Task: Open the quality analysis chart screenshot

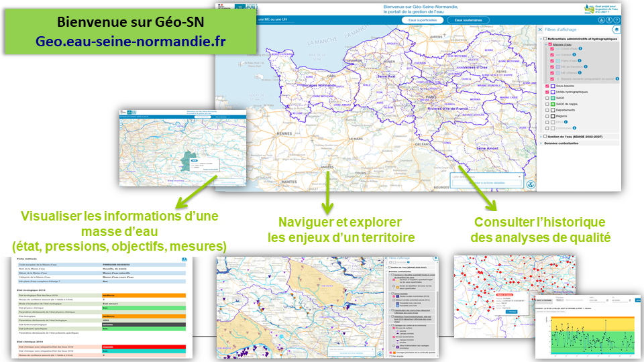Action: pyautogui.click(x=588, y=326)
